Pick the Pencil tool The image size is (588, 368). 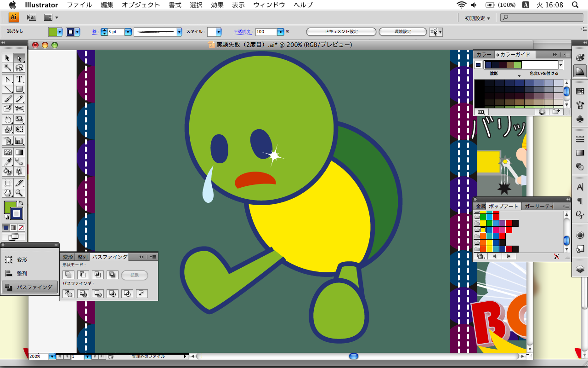point(19,98)
